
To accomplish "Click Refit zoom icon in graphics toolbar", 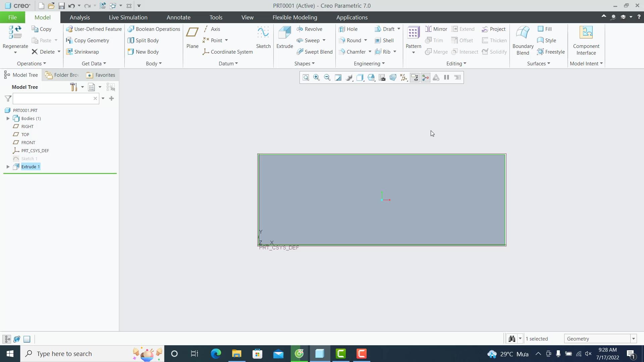I will [306, 78].
